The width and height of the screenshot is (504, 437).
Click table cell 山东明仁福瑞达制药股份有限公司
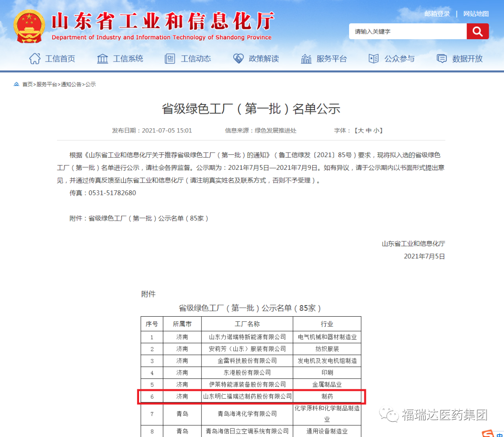247,396
